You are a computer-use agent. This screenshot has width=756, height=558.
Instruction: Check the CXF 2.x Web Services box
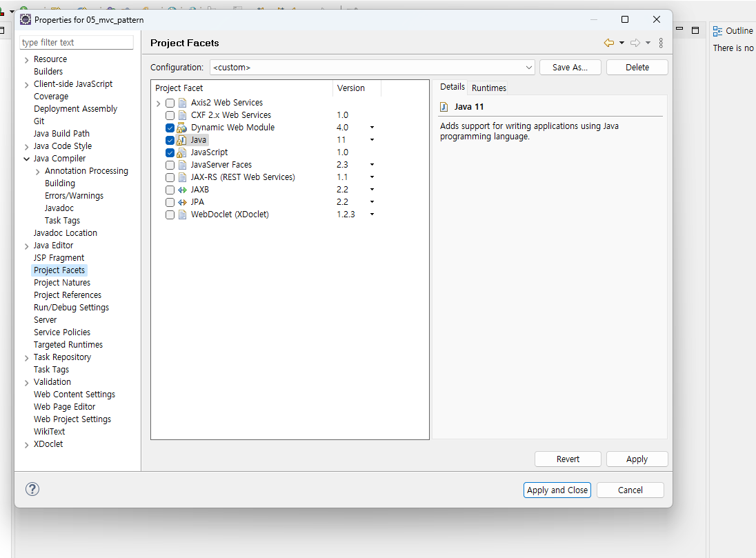(x=170, y=116)
